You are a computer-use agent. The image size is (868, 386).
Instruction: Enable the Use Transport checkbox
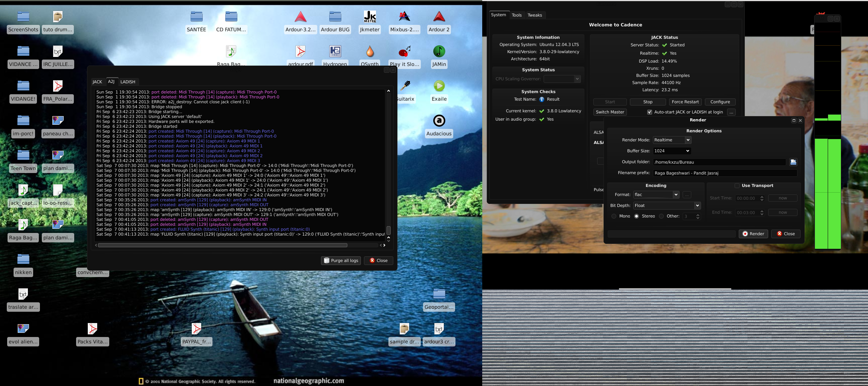tap(737, 185)
